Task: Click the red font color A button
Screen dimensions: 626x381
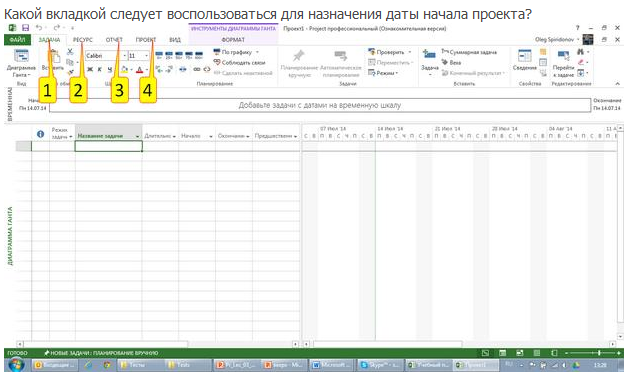Action: (x=139, y=69)
